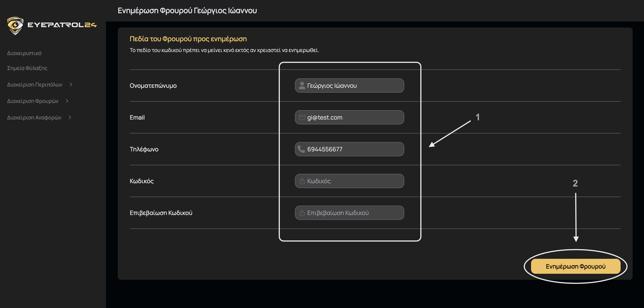The height and width of the screenshot is (308, 644).
Task: Click the EyePatrol24 shield logo
Action: pyautogui.click(x=15, y=25)
